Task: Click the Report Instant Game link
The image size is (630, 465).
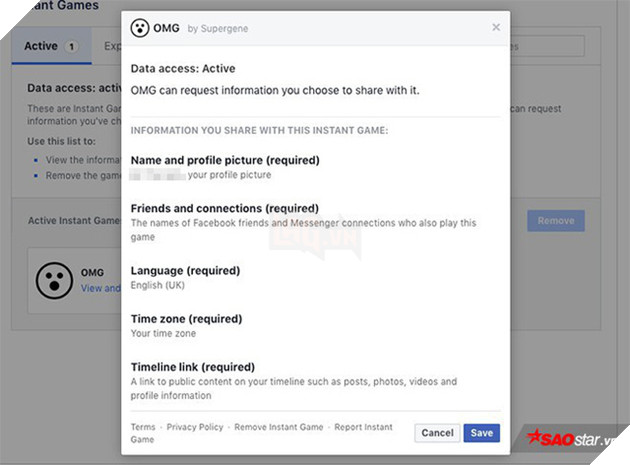Action: click(x=262, y=433)
